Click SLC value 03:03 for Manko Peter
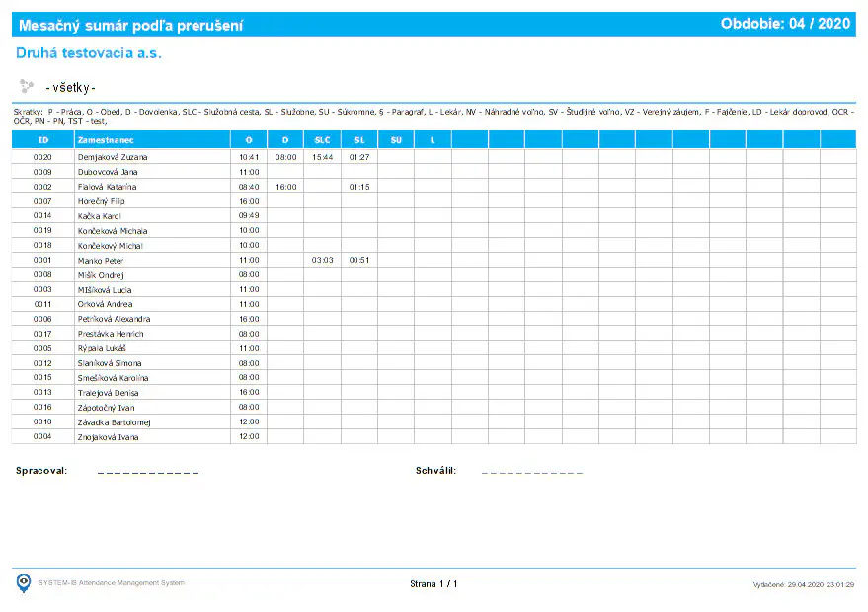 click(x=322, y=260)
